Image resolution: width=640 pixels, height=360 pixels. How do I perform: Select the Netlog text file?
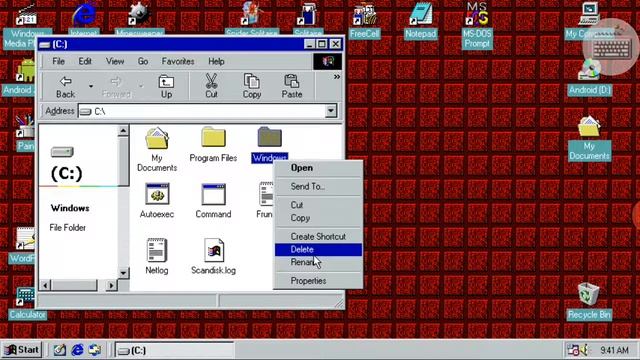(x=157, y=256)
